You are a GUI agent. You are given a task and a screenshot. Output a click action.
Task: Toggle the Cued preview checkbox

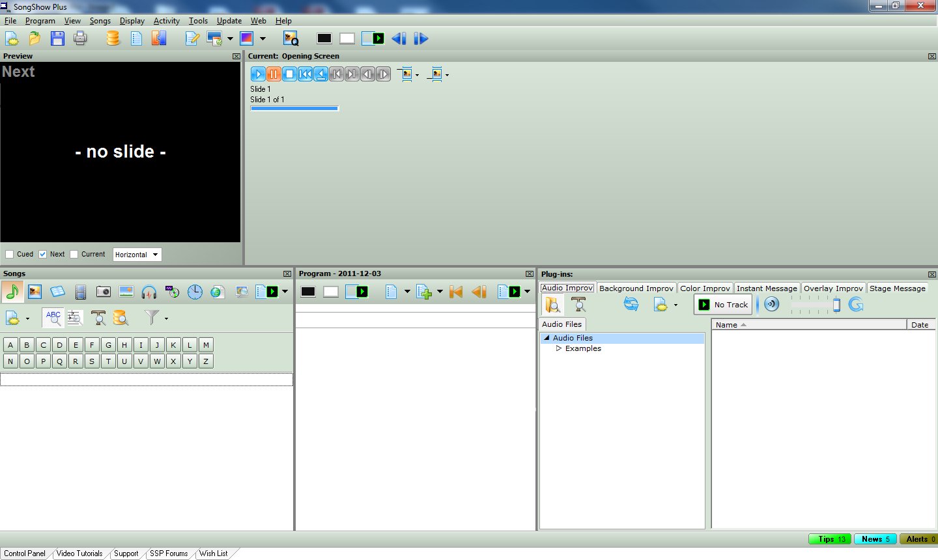click(x=9, y=255)
